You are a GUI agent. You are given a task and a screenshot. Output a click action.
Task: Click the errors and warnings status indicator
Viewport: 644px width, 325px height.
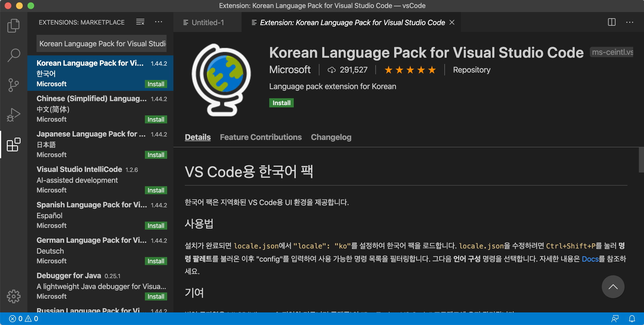[x=24, y=319]
